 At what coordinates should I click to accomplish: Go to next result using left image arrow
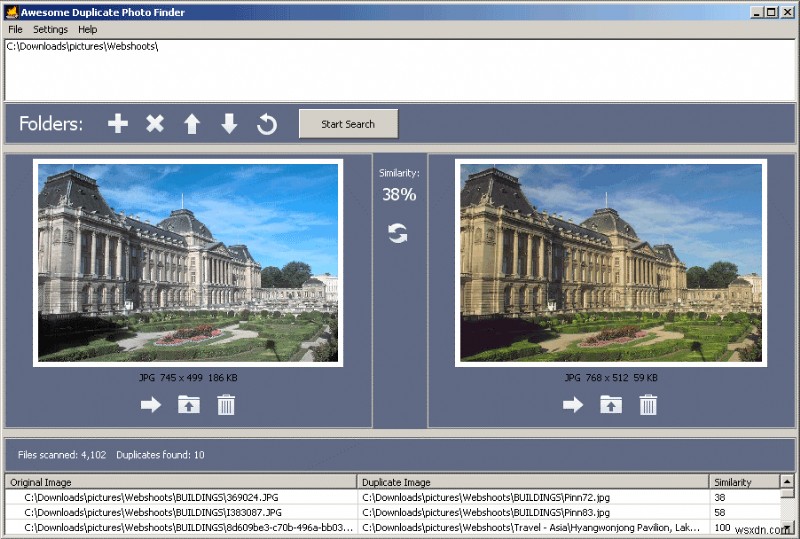coord(151,405)
